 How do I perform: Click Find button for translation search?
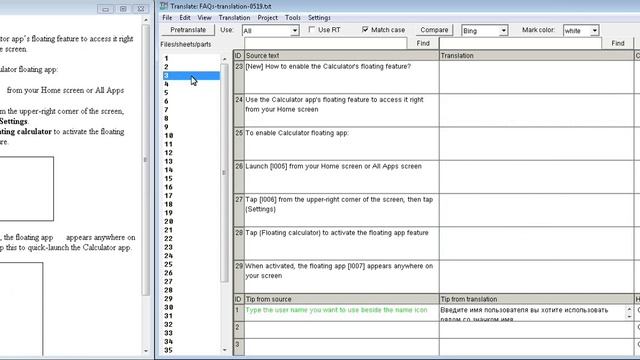pos(618,43)
